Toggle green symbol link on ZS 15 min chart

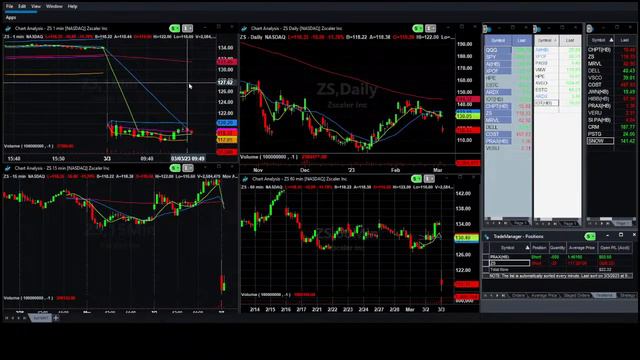pos(175,168)
